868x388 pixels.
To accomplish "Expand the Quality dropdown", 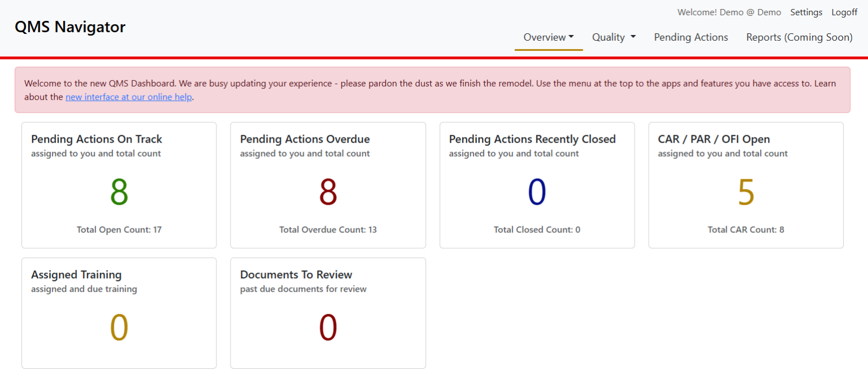I will click(x=614, y=37).
